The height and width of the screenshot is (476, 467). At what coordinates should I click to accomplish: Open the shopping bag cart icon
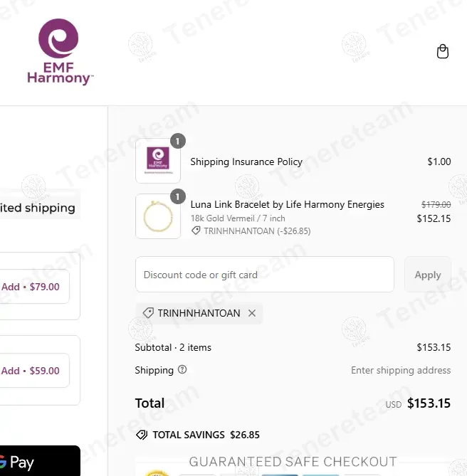pyautogui.click(x=443, y=51)
